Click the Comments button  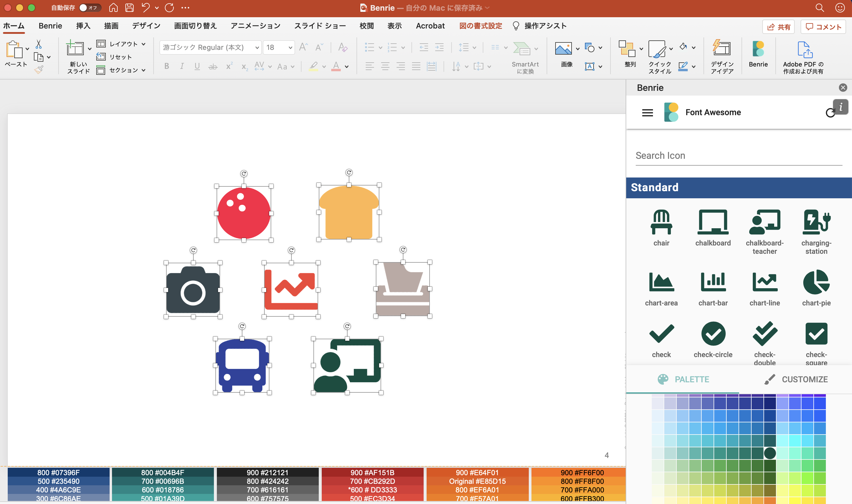823,27
